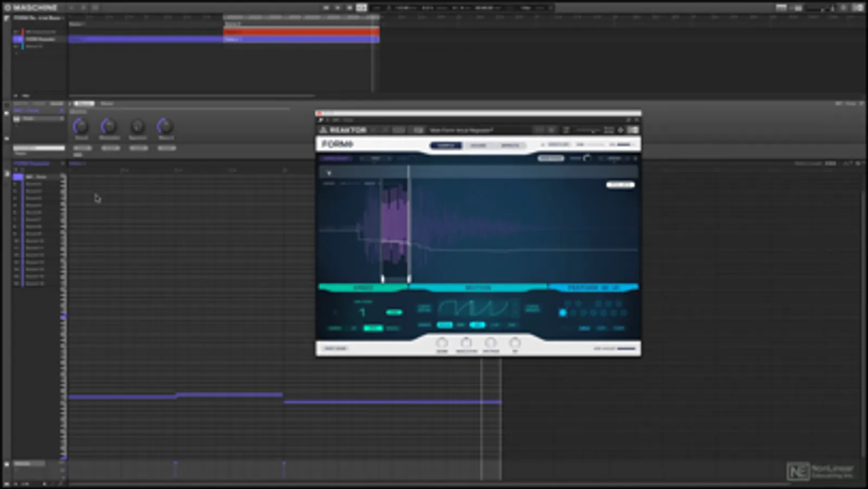Open the Motion section header
This screenshot has height=489, width=868.
click(x=478, y=287)
